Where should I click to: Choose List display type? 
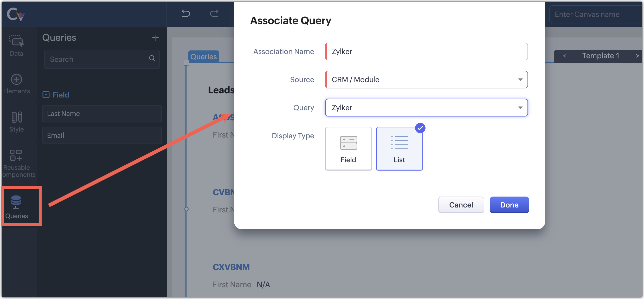399,148
